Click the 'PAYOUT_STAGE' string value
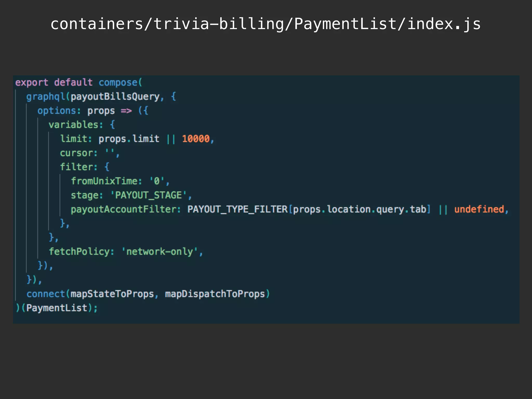 coord(148,195)
